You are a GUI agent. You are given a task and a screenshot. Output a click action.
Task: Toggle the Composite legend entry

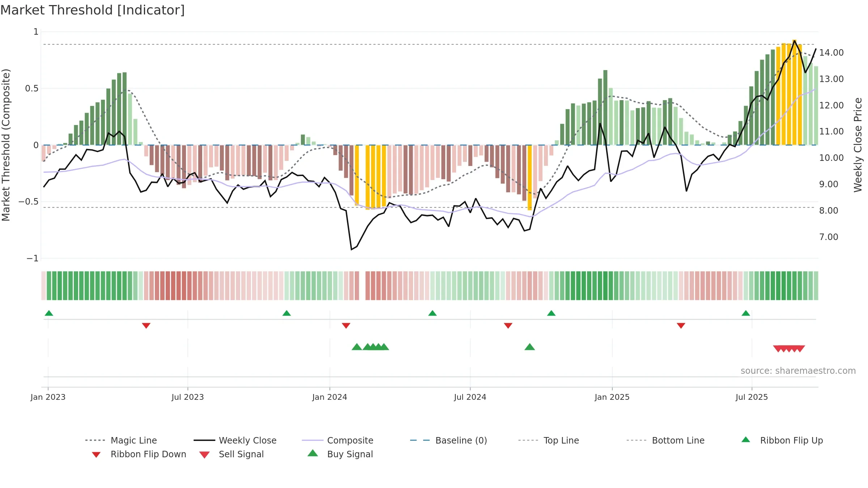click(x=337, y=440)
